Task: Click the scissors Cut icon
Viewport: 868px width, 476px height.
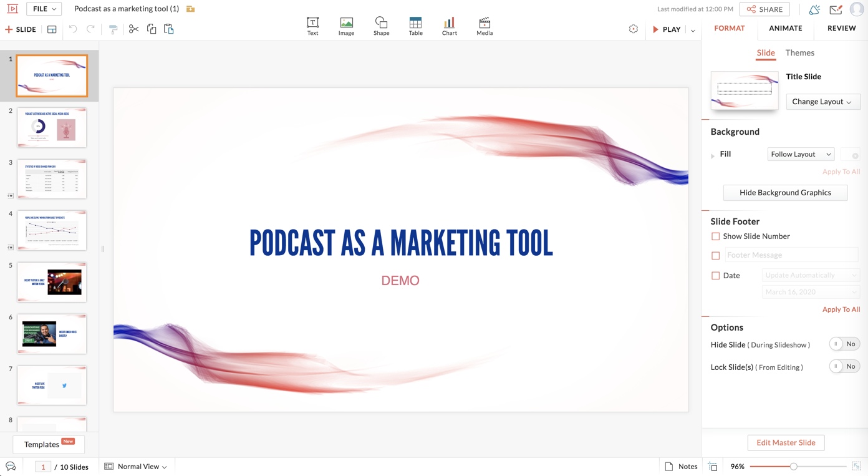Action: (x=133, y=29)
